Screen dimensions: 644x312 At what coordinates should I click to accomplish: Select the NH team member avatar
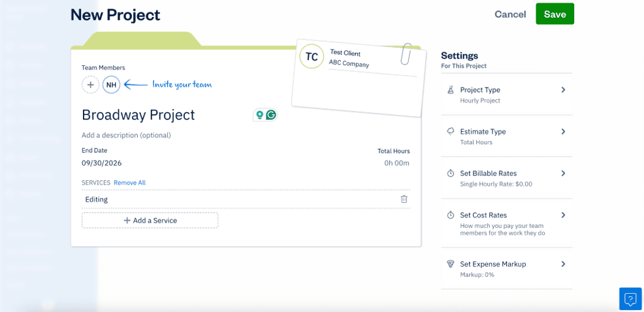coord(111,85)
